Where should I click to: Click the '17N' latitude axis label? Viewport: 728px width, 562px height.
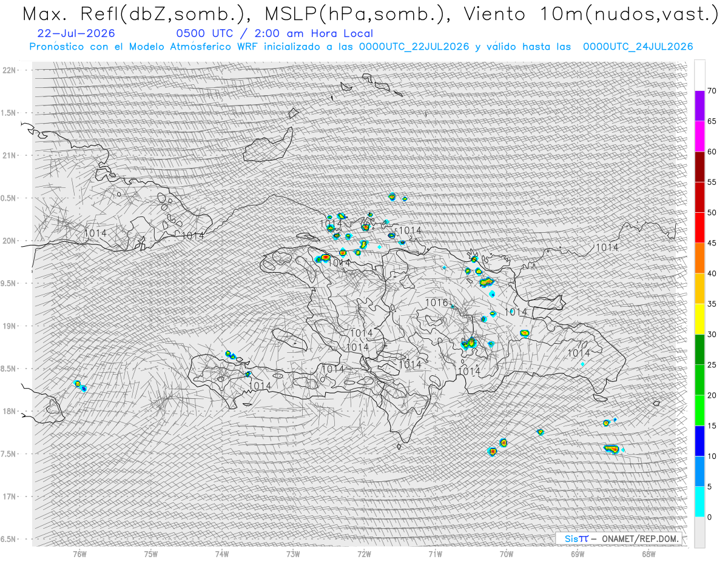point(8,497)
